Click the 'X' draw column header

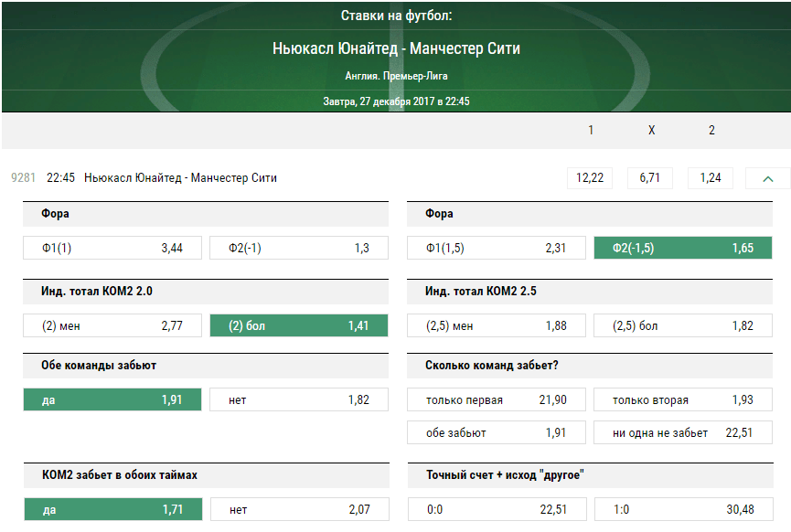coord(651,130)
